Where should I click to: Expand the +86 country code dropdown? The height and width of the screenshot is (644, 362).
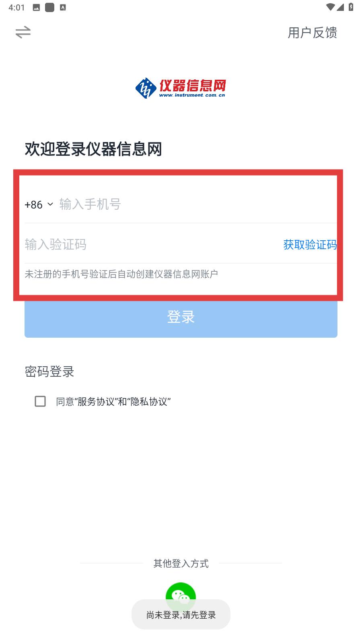39,204
